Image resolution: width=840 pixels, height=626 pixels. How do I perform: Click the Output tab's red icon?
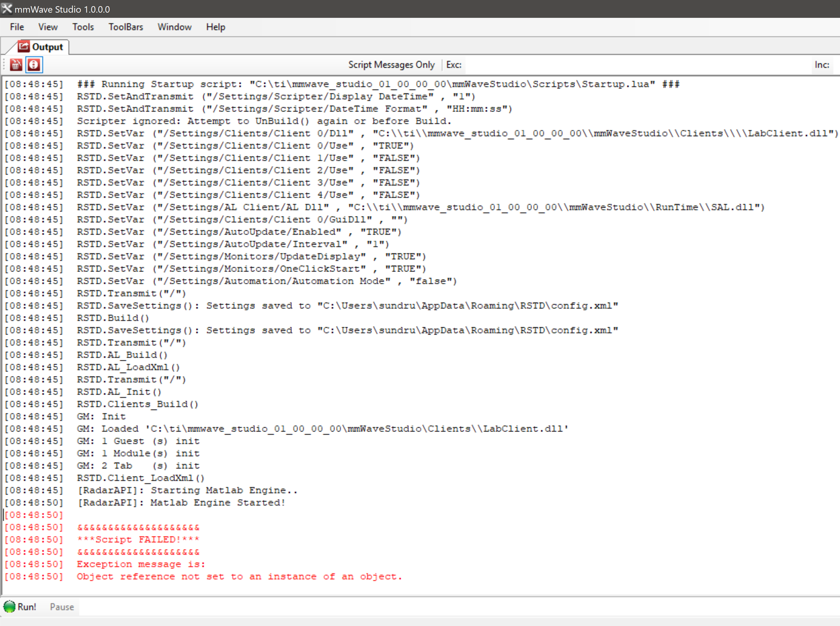click(23, 47)
